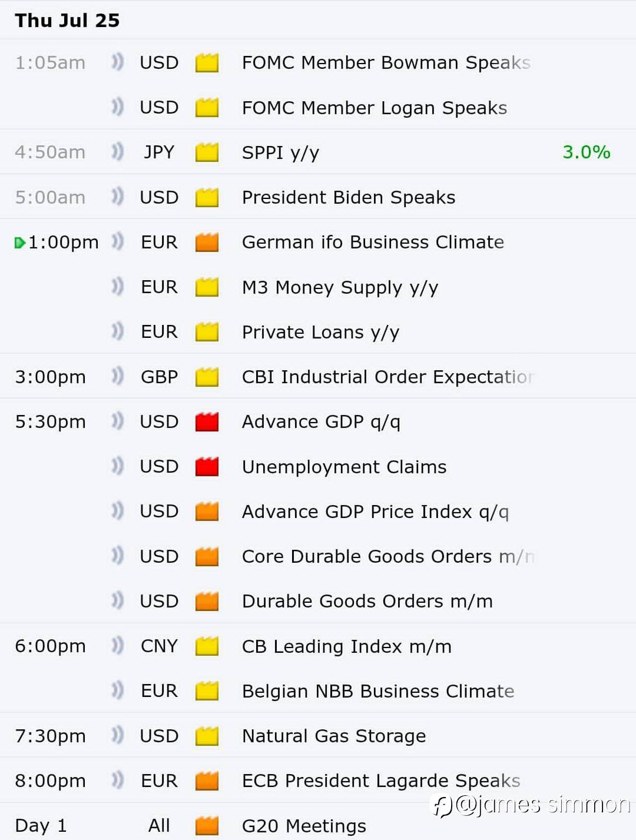
Task: Click the yellow impact icon for SPPI y/y
Action: [207, 152]
